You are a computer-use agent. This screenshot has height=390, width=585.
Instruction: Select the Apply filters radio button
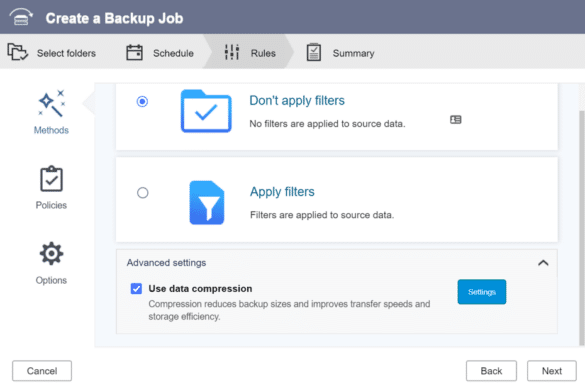143,193
